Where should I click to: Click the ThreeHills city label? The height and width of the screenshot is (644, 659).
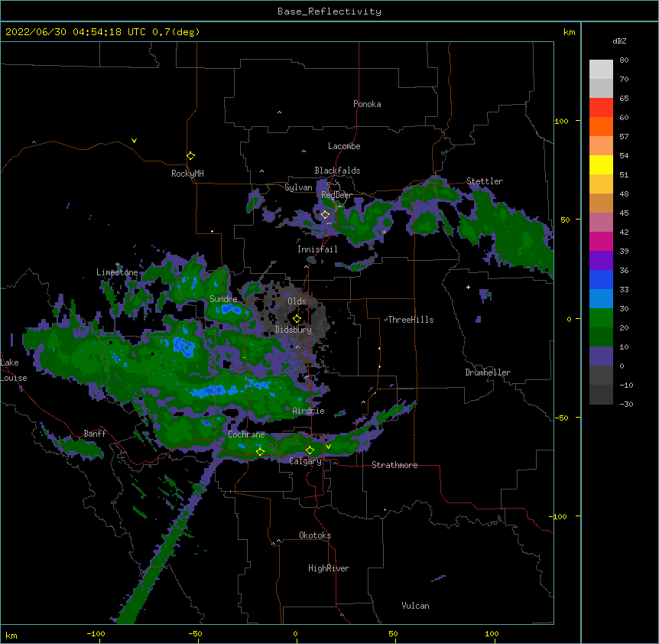coord(411,320)
